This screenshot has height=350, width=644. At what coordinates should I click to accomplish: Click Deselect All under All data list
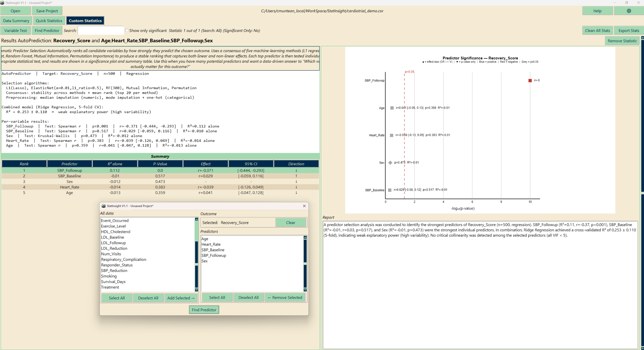[x=148, y=298]
